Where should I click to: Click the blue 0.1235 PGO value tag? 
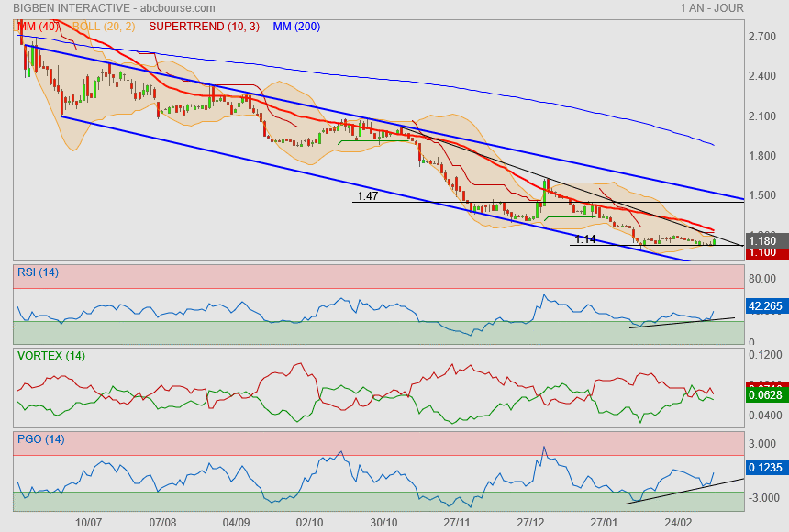[x=764, y=467]
